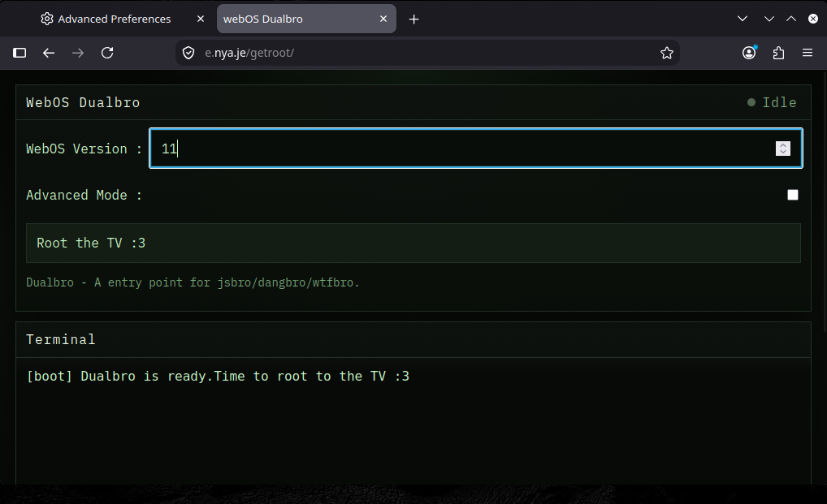This screenshot has width=827, height=504.
Task: Maximize the Firefox window
Action: (791, 19)
